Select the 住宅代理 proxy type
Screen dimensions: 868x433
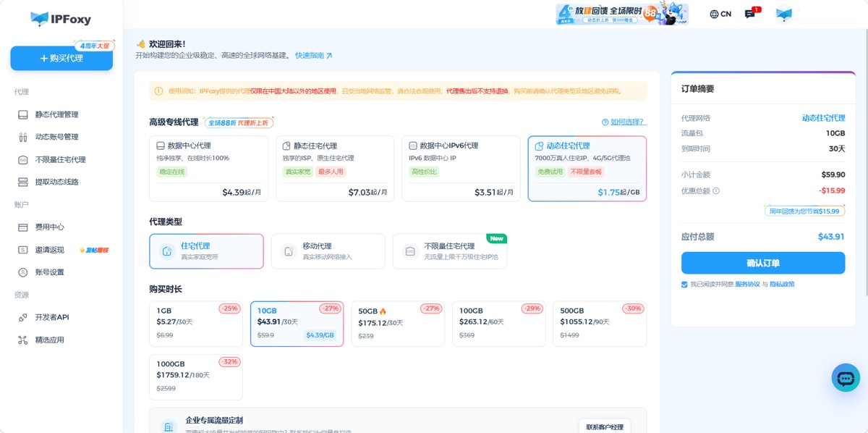206,251
